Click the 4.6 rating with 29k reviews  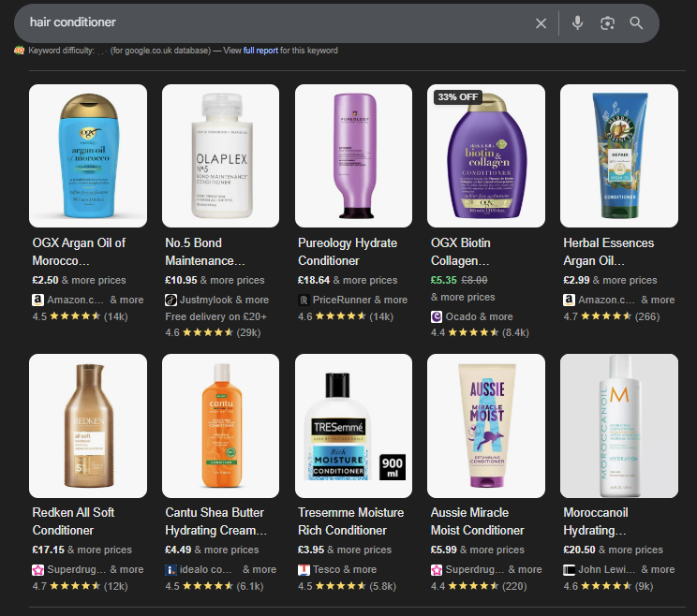pyautogui.click(x=213, y=332)
